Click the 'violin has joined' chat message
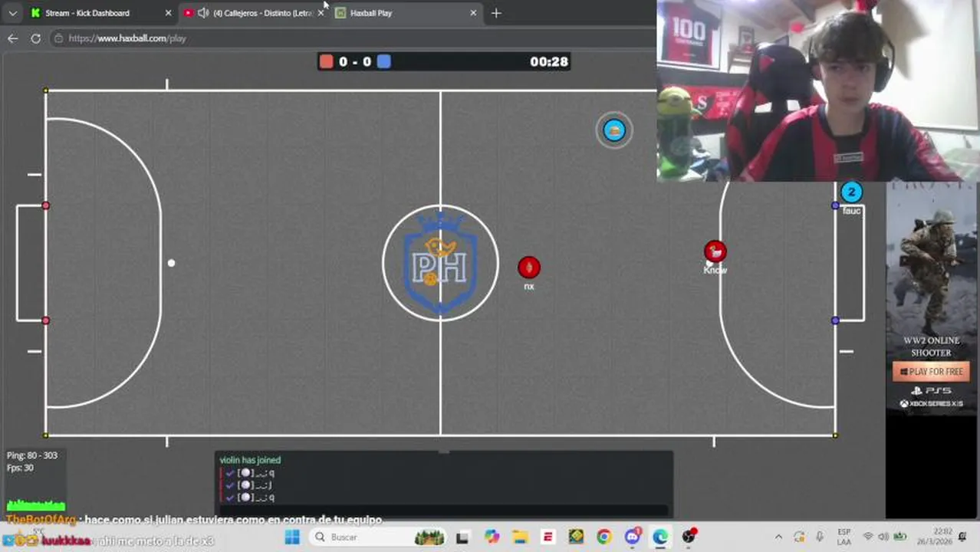 [x=250, y=460]
